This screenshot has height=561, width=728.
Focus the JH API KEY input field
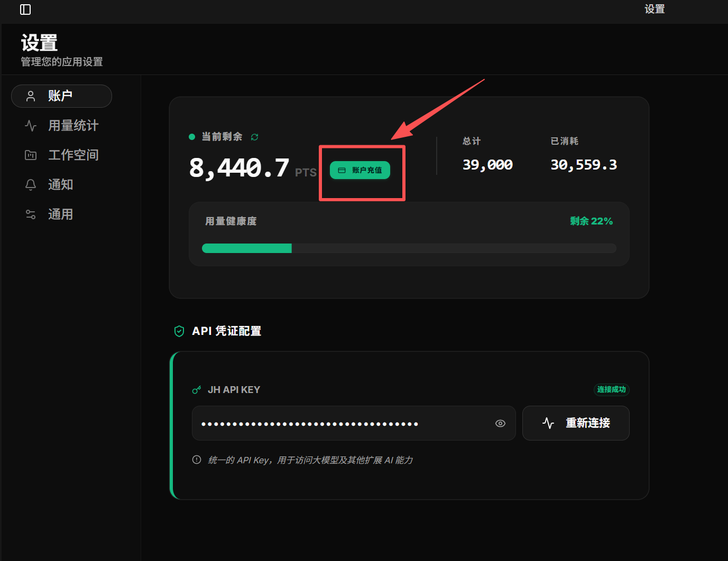tap(354, 423)
